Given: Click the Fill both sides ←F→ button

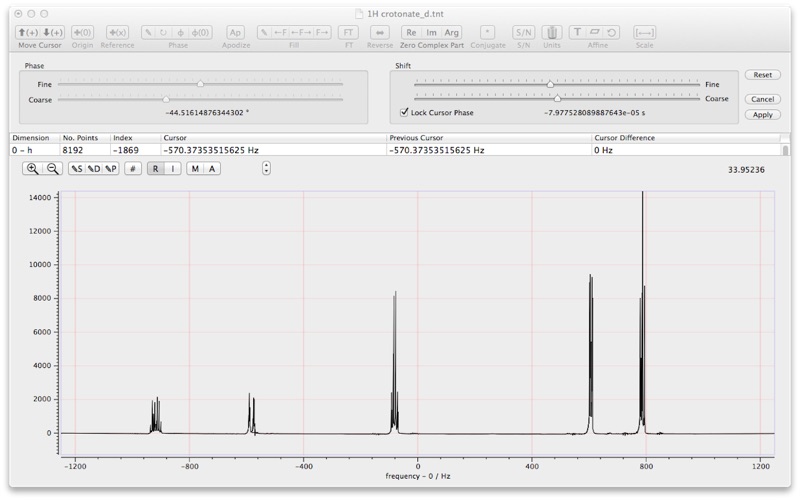Looking at the screenshot, I should pyautogui.click(x=301, y=33).
